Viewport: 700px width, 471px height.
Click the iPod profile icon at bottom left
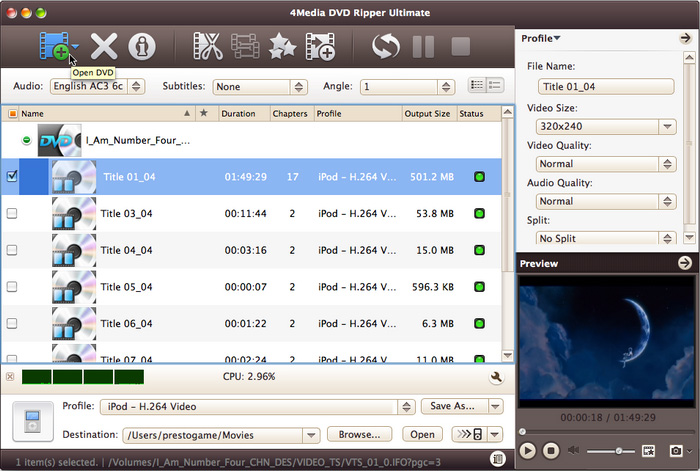(33, 421)
